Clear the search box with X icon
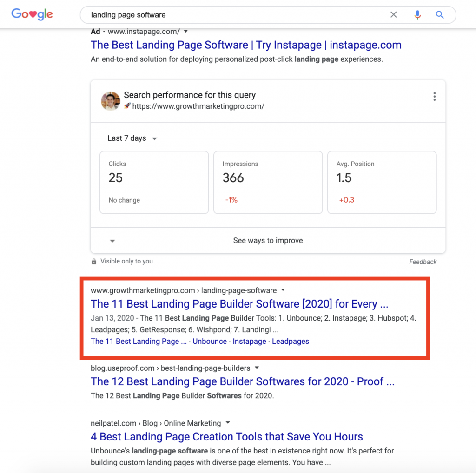476x473 pixels. [393, 14]
